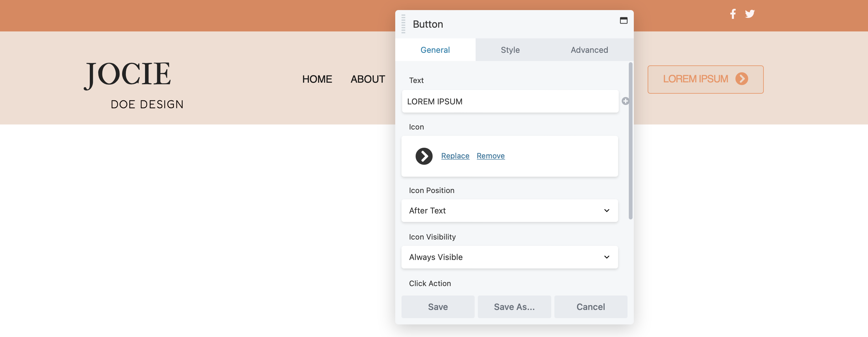Grab the drag handle of the Button panel
The image size is (868, 337).
click(403, 24)
